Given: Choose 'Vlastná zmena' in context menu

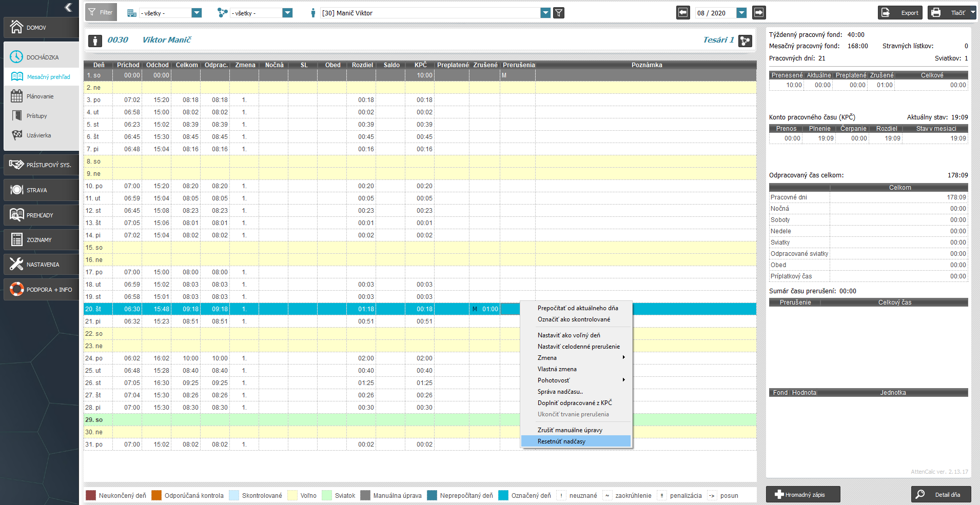Looking at the screenshot, I should coord(557,369).
